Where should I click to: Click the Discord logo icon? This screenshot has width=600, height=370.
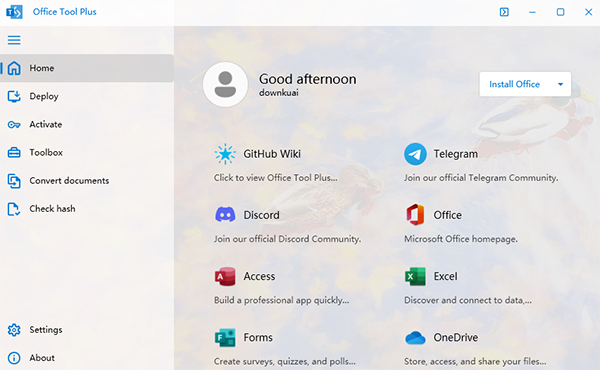coord(225,215)
